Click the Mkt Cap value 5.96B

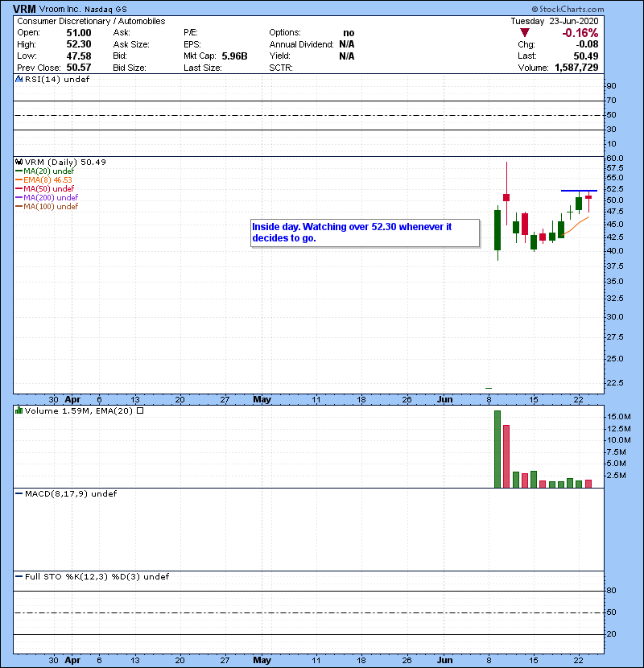point(234,56)
